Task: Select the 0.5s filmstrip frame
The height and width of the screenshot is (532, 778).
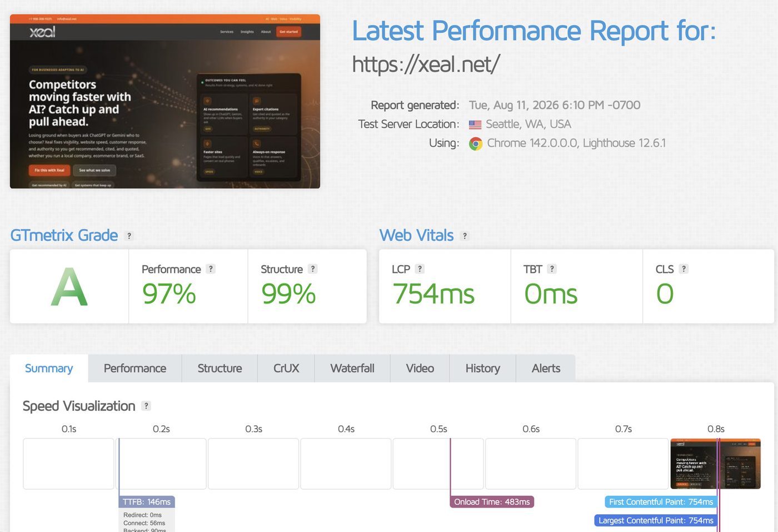Action: click(x=438, y=464)
